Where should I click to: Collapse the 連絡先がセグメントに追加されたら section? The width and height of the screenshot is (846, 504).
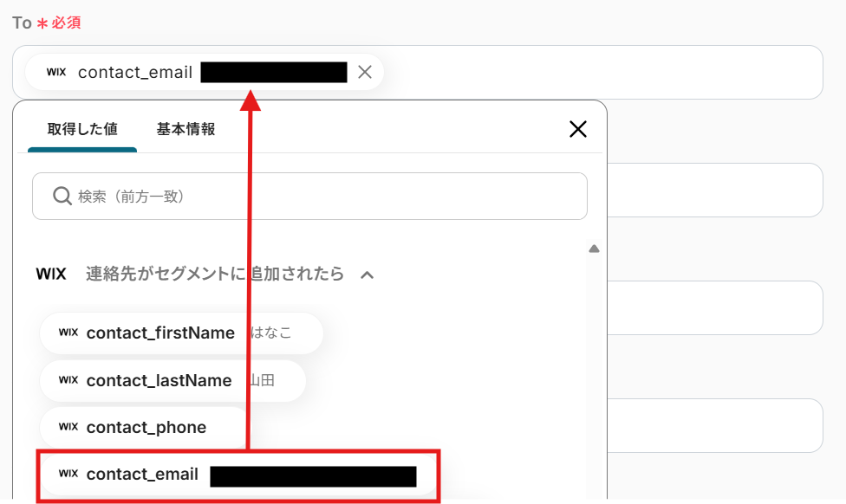367,275
